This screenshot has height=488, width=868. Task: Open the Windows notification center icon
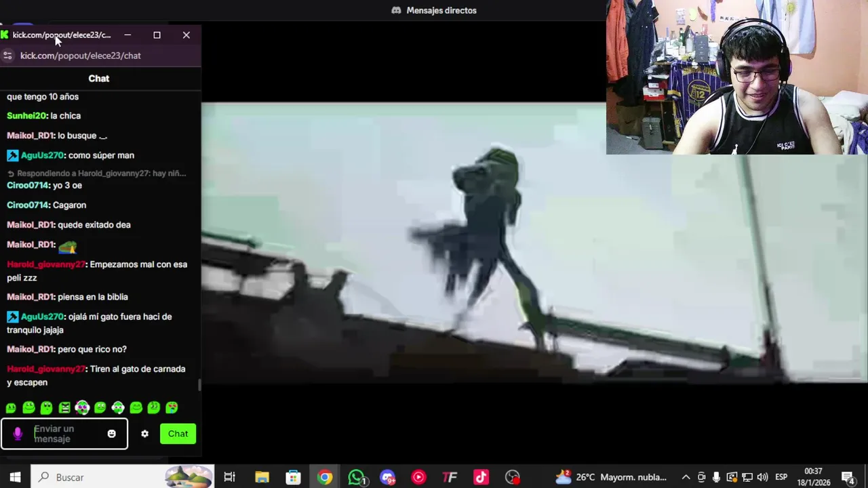click(848, 477)
